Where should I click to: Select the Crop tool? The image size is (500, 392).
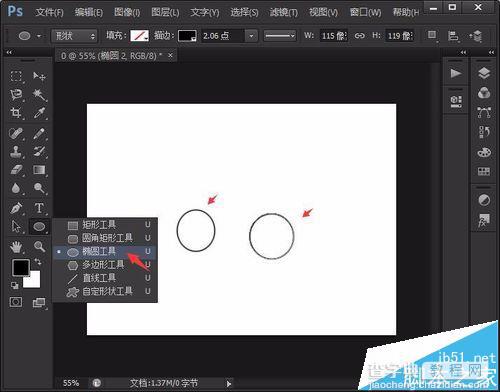(x=16, y=113)
